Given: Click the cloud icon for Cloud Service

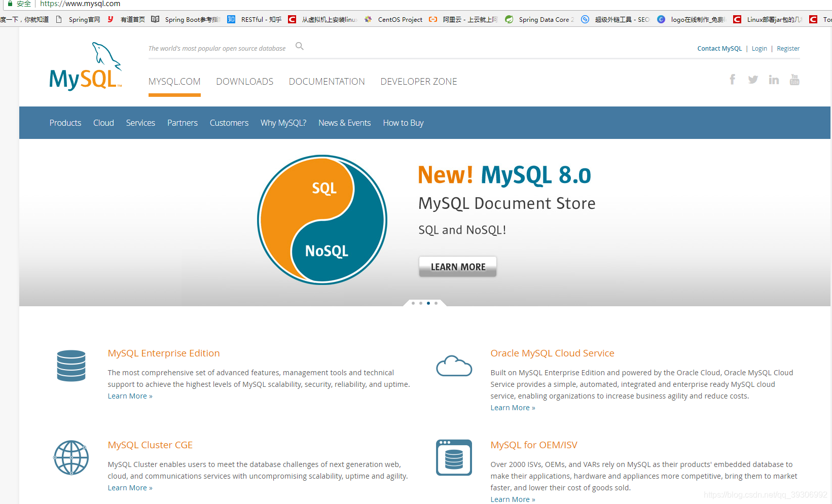Looking at the screenshot, I should 454,366.
